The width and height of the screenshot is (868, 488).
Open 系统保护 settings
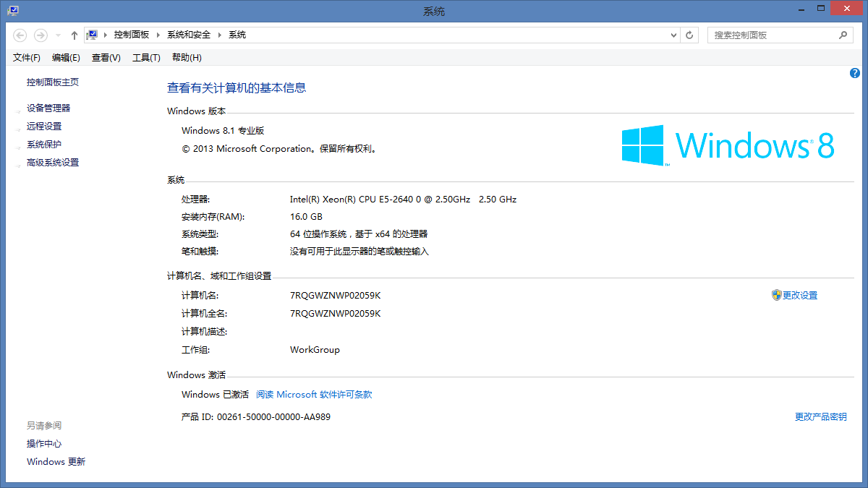(44, 145)
